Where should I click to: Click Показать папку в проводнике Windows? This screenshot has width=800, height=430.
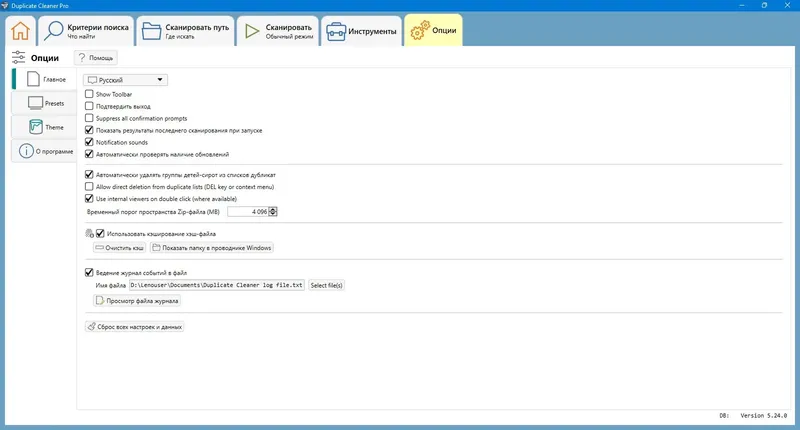(x=212, y=247)
